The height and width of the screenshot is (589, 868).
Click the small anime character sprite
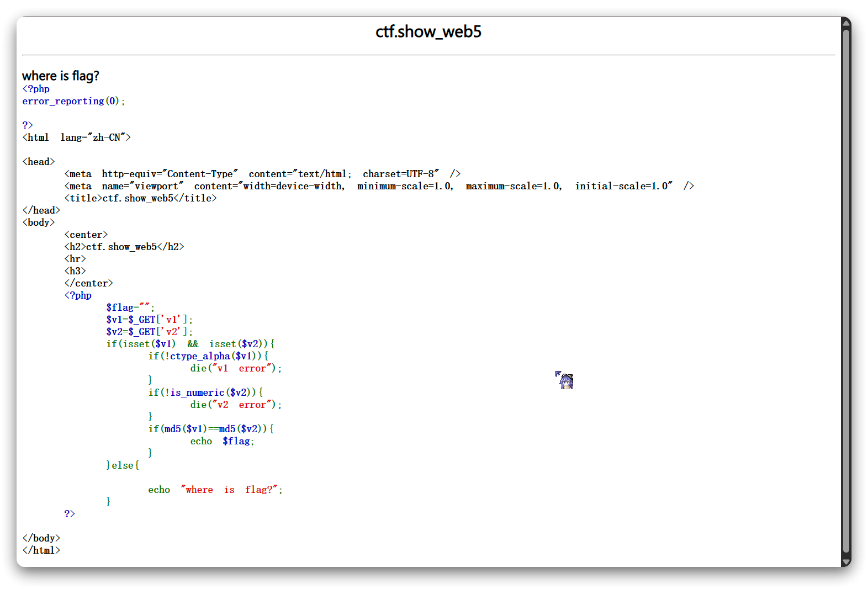tap(565, 380)
